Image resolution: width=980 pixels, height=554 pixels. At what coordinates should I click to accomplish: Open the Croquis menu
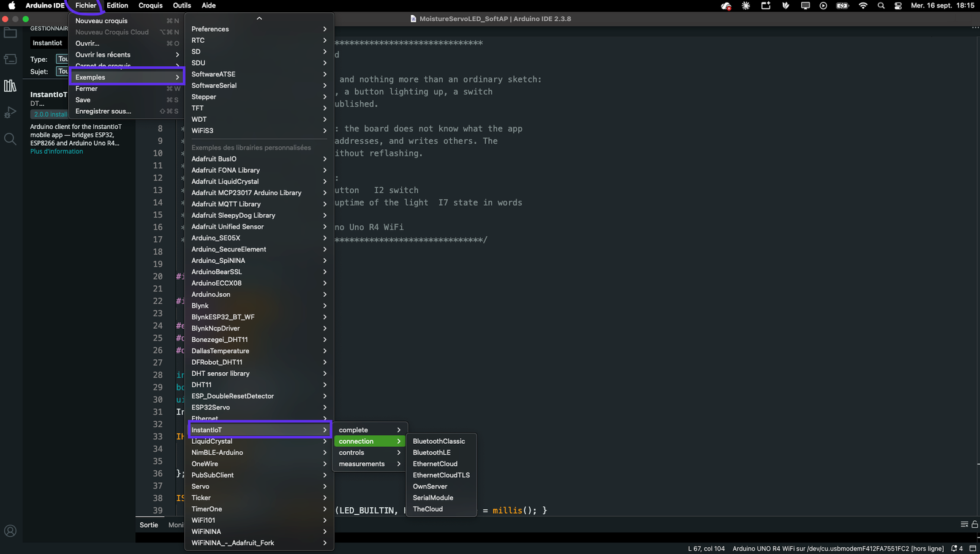coord(151,6)
